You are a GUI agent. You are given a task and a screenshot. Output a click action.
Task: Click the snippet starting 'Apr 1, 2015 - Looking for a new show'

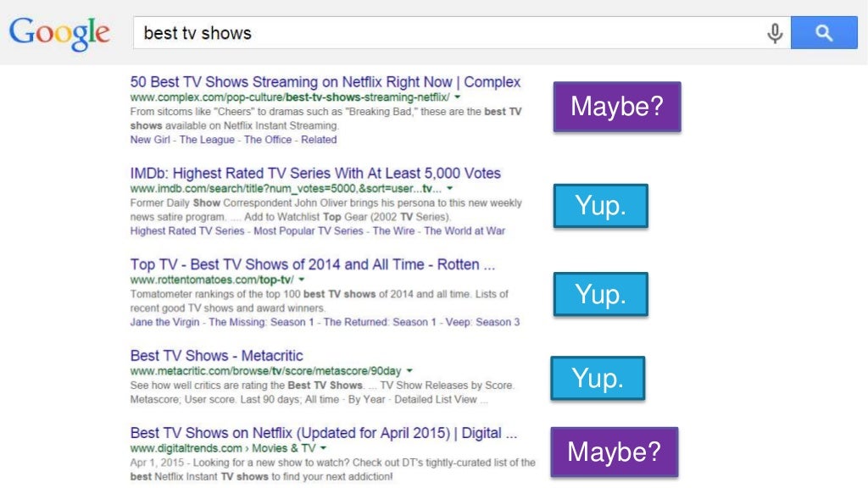point(332,469)
